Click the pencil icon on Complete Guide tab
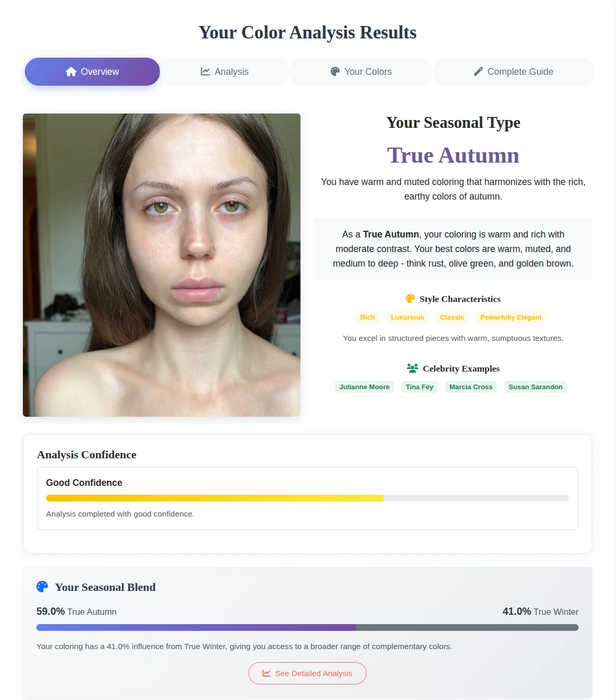This screenshot has width=616, height=700. 478,72
